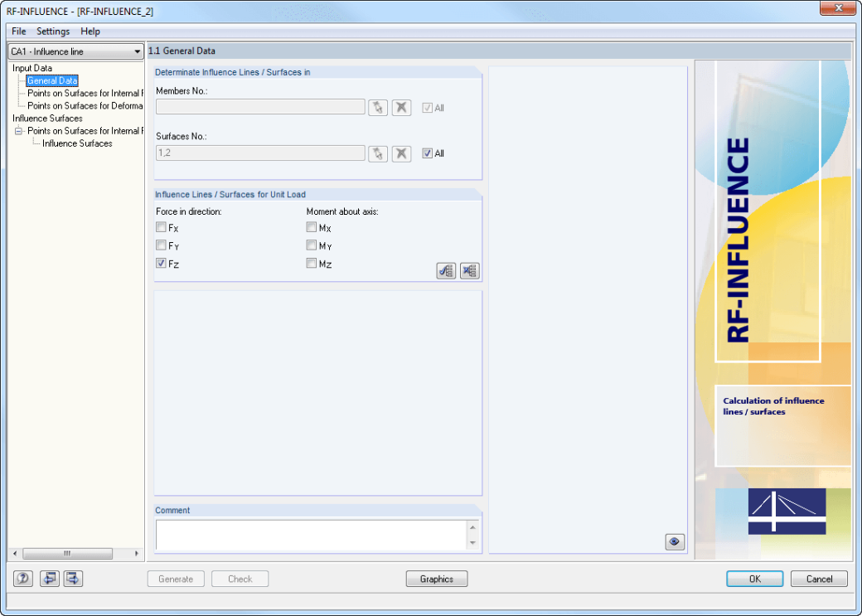Uncheck the Fz force checkbox
This screenshot has width=862, height=616.
tap(161, 264)
